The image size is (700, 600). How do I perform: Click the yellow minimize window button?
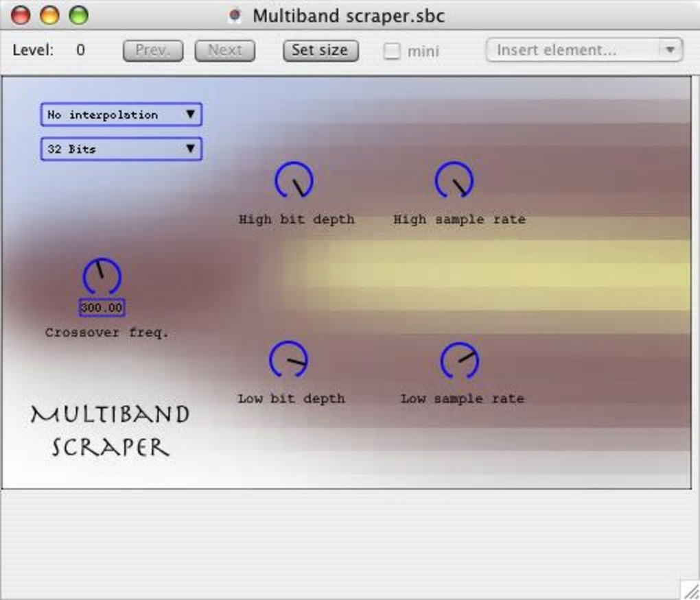click(49, 16)
